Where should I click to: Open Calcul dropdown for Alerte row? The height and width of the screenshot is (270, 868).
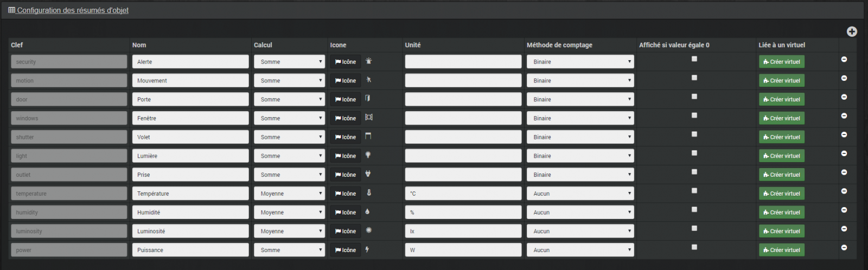click(x=289, y=62)
